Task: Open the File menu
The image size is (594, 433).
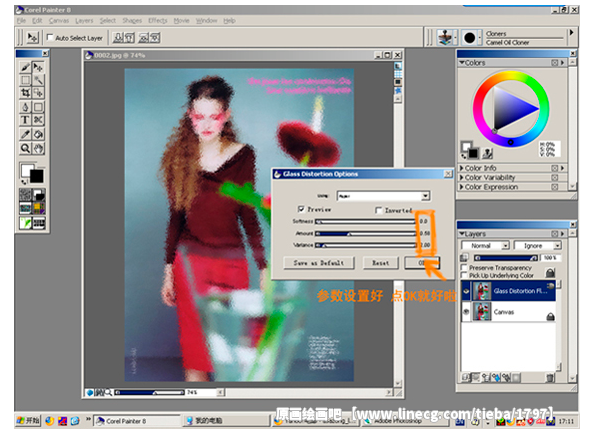Action: coord(21,20)
